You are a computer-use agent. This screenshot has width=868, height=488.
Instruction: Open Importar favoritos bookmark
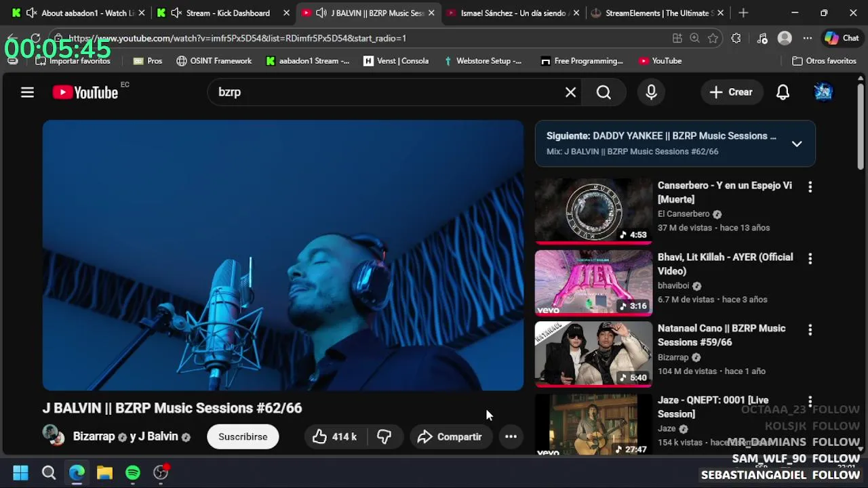click(73, 61)
